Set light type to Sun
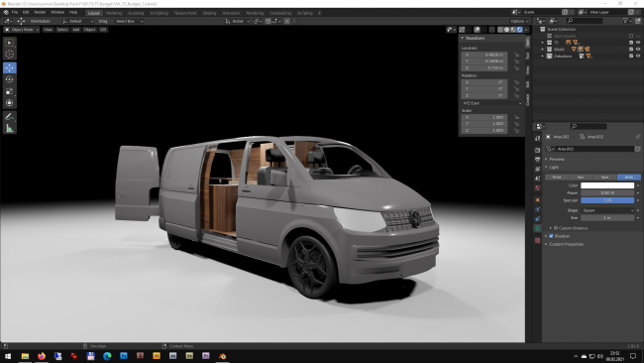Screen dimensions: 644x363 coord(581,178)
